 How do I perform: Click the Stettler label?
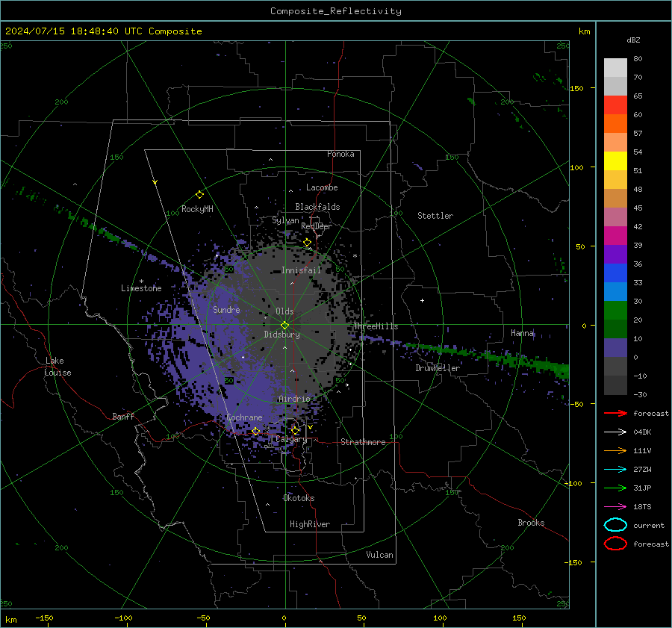(x=435, y=216)
